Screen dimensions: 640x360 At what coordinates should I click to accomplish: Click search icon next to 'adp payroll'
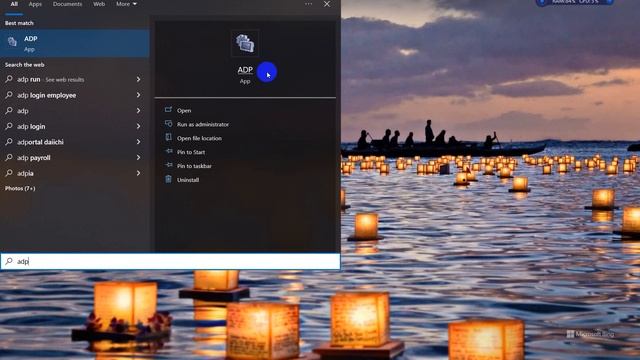click(x=9, y=157)
